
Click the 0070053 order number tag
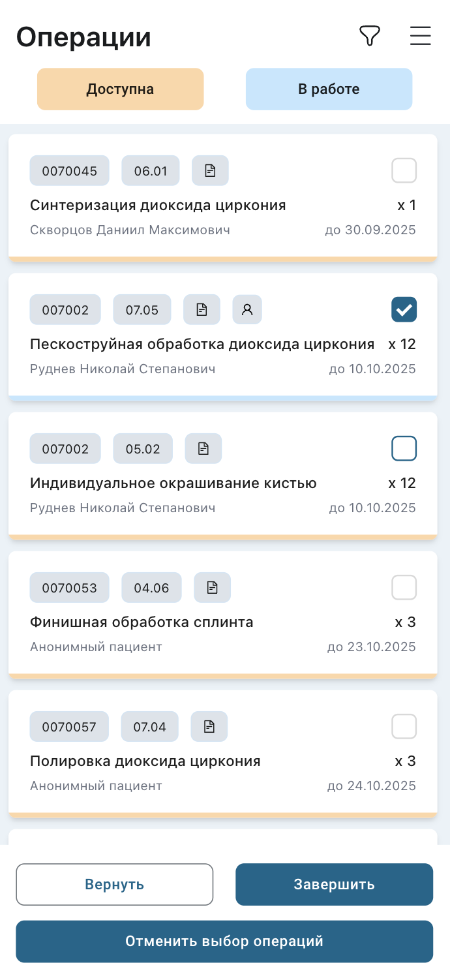(x=69, y=588)
